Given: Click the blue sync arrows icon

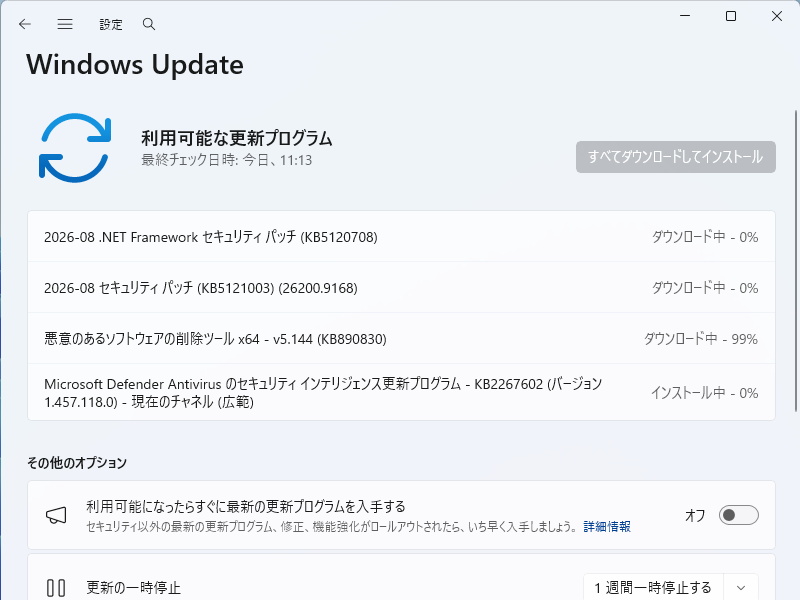Looking at the screenshot, I should 75,148.
